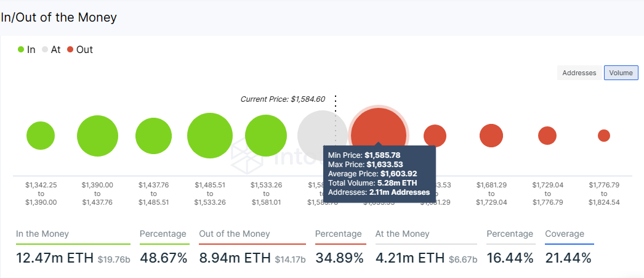Select green bubble above $1,390.00 to $1,437.76
This screenshot has height=278, width=644.
coord(97,136)
